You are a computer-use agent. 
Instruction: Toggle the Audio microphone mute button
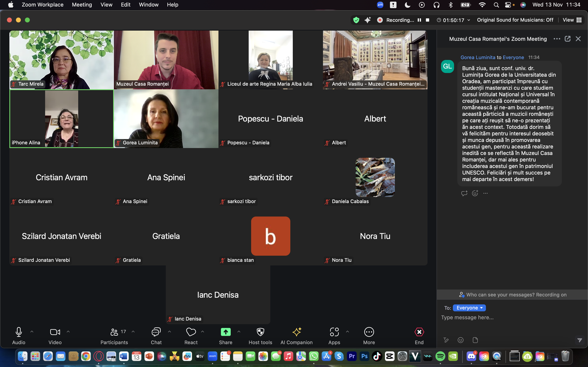[19, 332]
